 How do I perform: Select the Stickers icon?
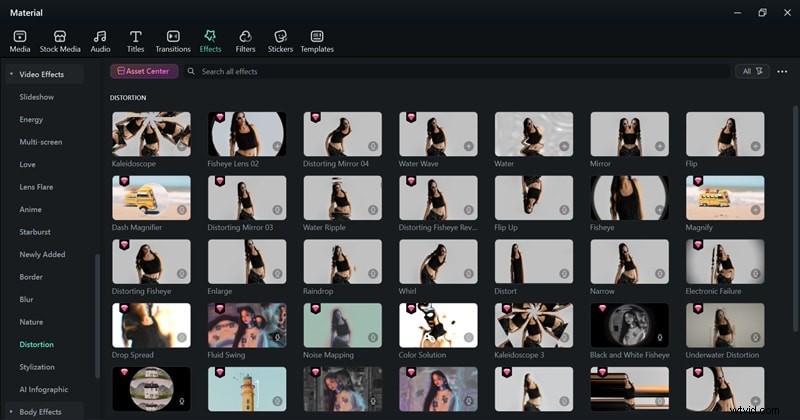pyautogui.click(x=280, y=40)
